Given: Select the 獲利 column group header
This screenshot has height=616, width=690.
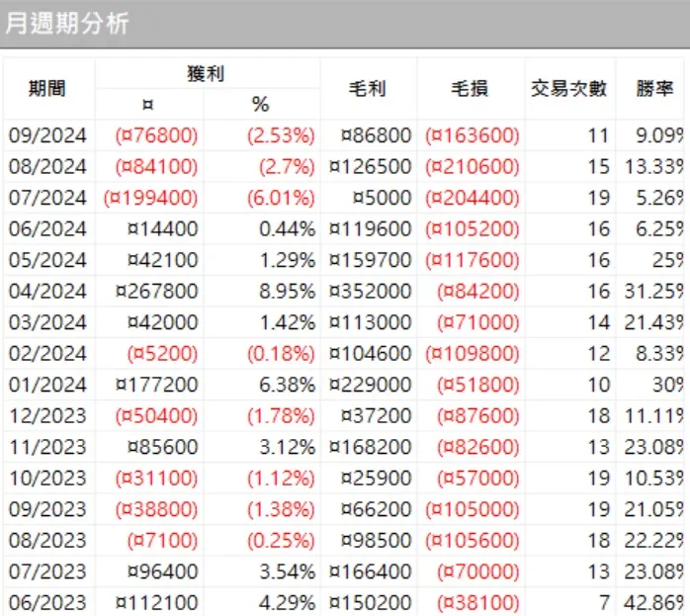Looking at the screenshot, I should 206,73.
